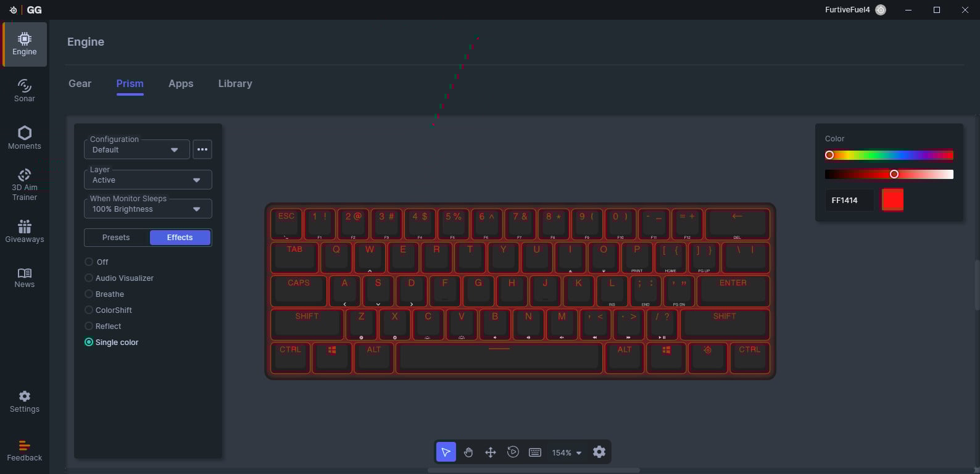Open the Layer Active dropdown
This screenshot has width=980, height=474.
tap(147, 180)
